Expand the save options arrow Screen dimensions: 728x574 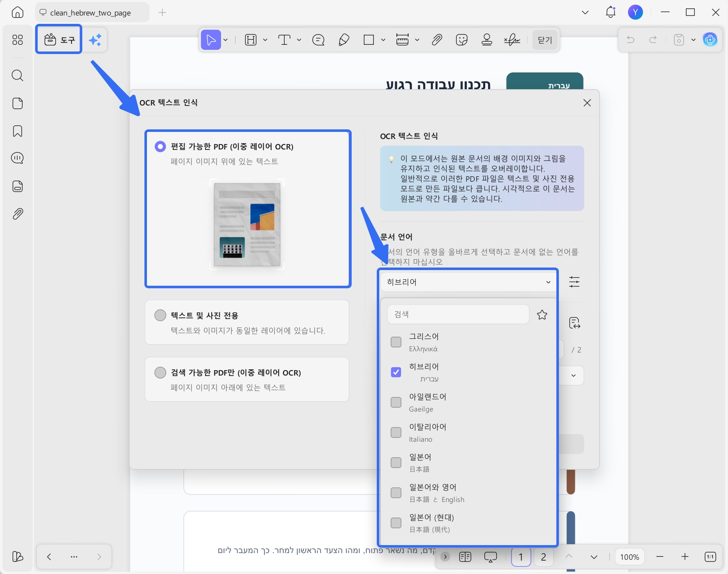pyautogui.click(x=693, y=40)
